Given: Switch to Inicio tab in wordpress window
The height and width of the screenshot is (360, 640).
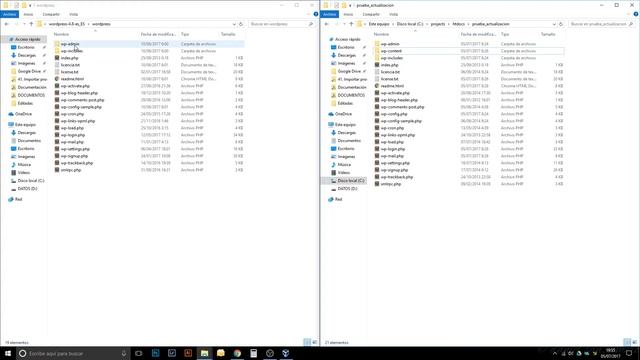Looking at the screenshot, I should [28, 14].
